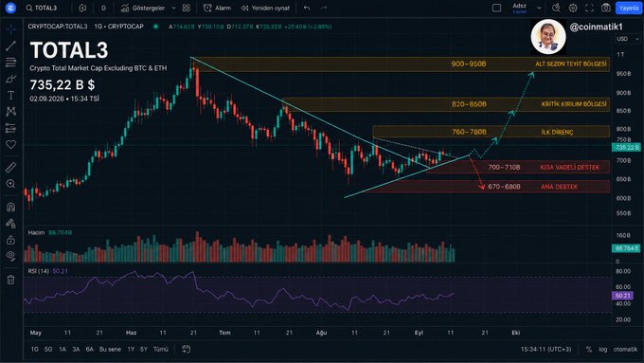Image resolution: width=644 pixels, height=363 pixels.
Task: Select the layout setup square icon
Action: click(x=496, y=8)
